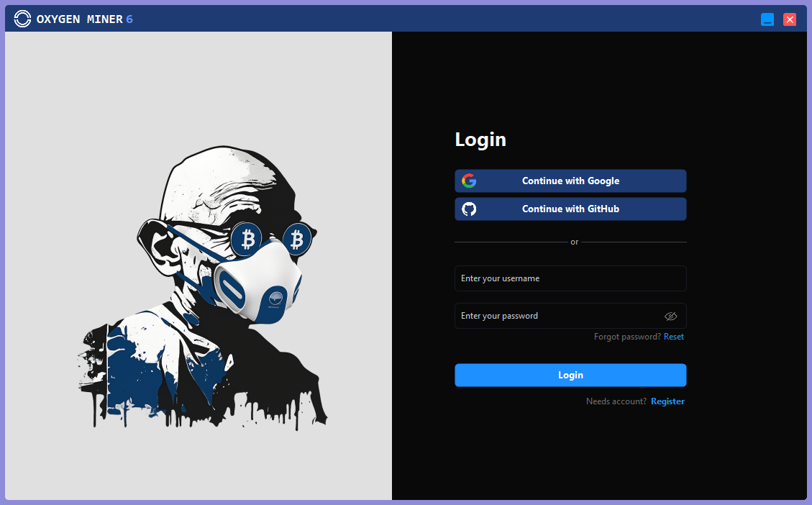Viewport: 812px width, 505px height.
Task: Focus the password input field
Action: click(x=570, y=316)
